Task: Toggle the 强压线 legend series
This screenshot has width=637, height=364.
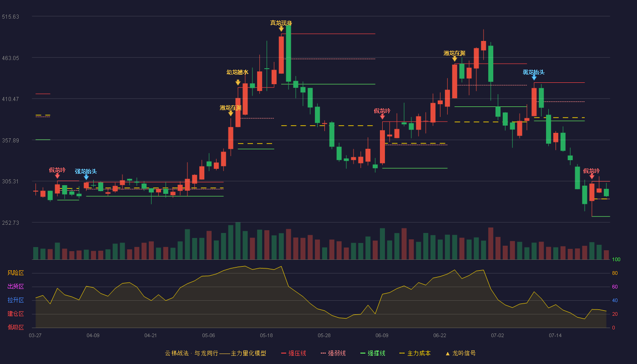Action: [293, 353]
